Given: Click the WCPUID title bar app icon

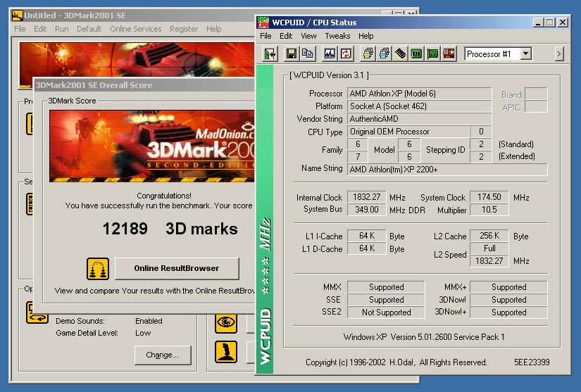Looking at the screenshot, I should [x=263, y=23].
